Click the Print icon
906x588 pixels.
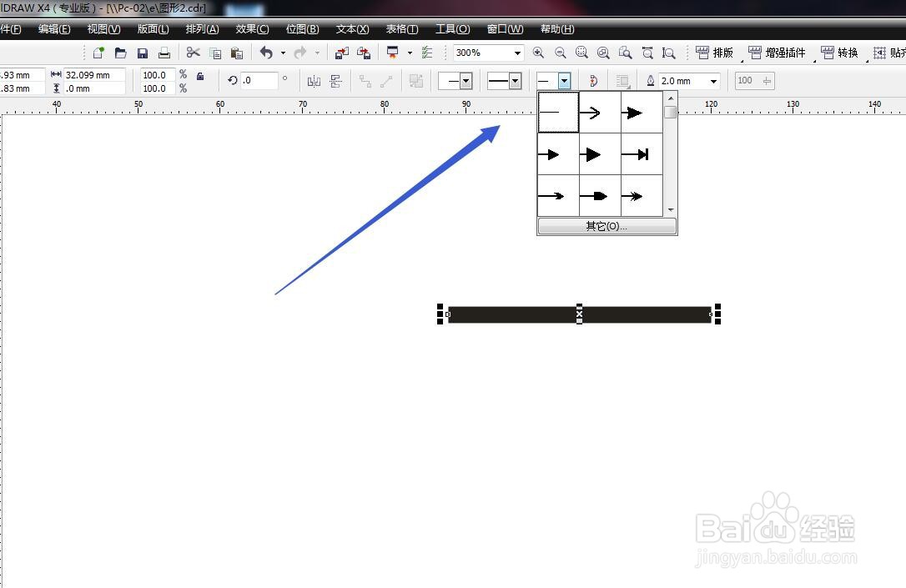164,52
